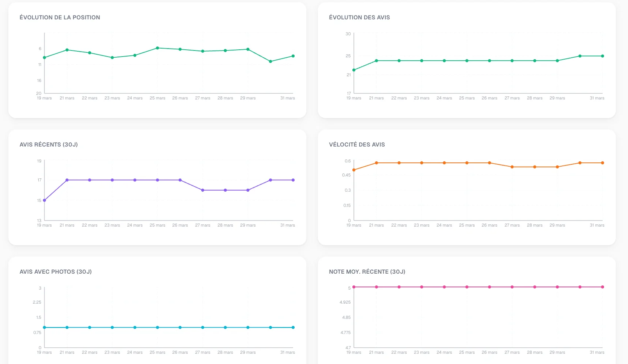Click the Évolution de la position chart title
The image size is (628, 364).
tap(60, 17)
